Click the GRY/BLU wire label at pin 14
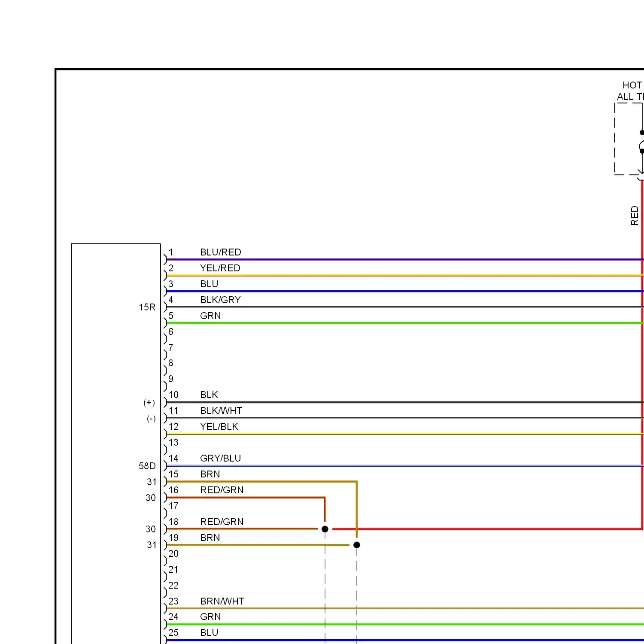This screenshot has height=644, width=644. (x=221, y=458)
